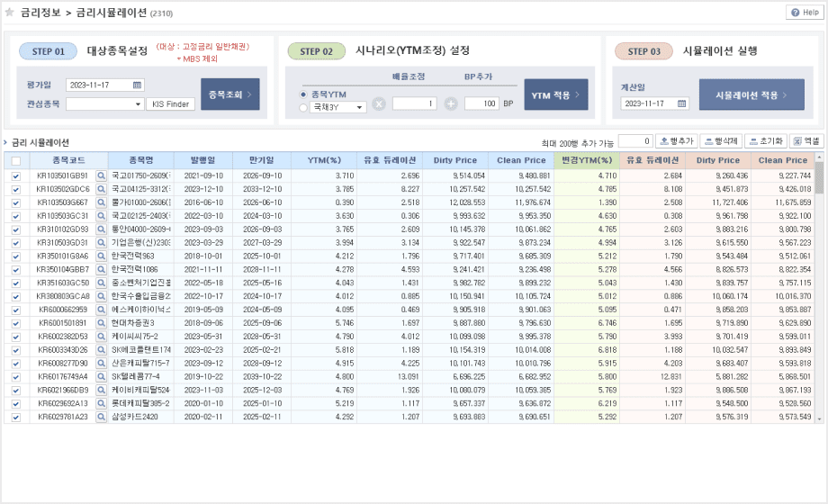Select the 종목YTM radio button
This screenshot has height=504, width=828.
click(303, 94)
